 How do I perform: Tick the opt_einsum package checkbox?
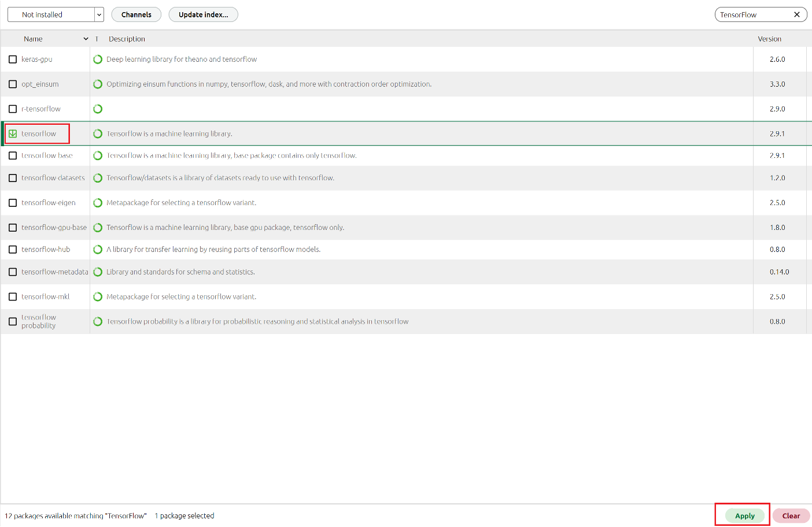pyautogui.click(x=13, y=84)
